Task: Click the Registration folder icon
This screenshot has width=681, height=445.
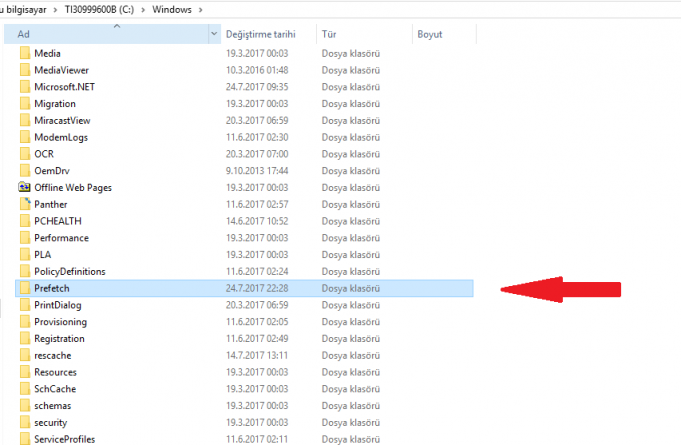Action: pyautogui.click(x=25, y=339)
